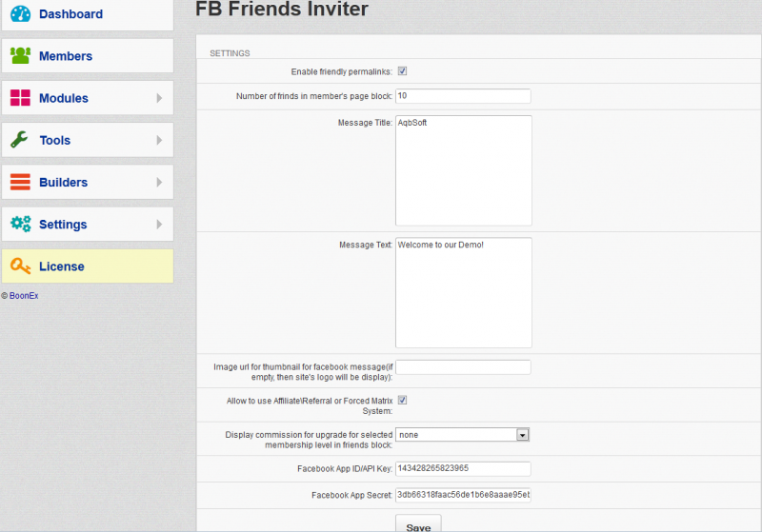
Task: Open the Members menu item
Action: (x=88, y=56)
